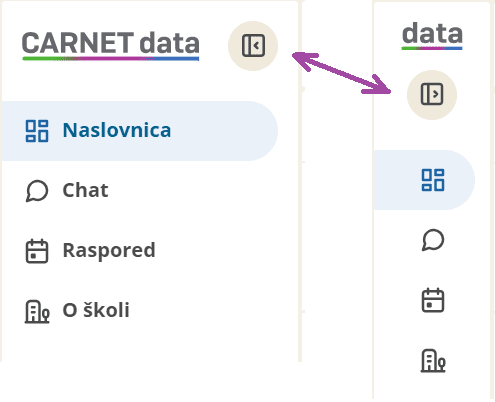Click the Naslovnica dashboard grid icon in the expanded sidebar
The image size is (495, 402).
pyautogui.click(x=37, y=131)
